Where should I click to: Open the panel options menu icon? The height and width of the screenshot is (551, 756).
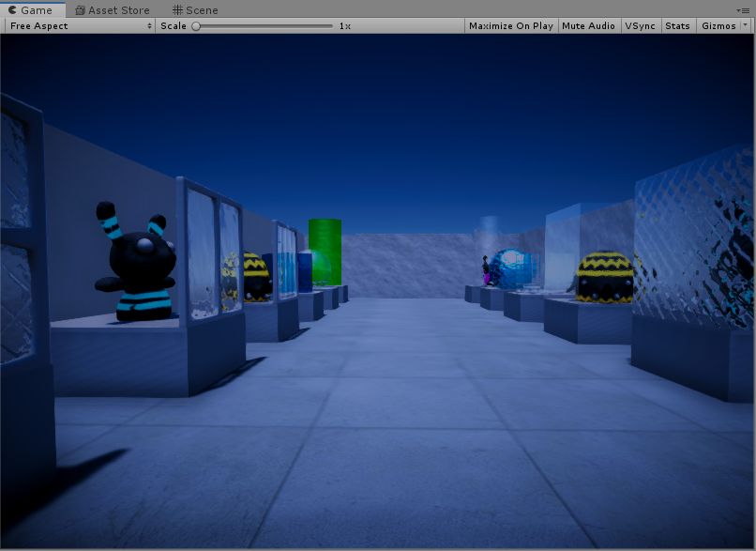743,10
